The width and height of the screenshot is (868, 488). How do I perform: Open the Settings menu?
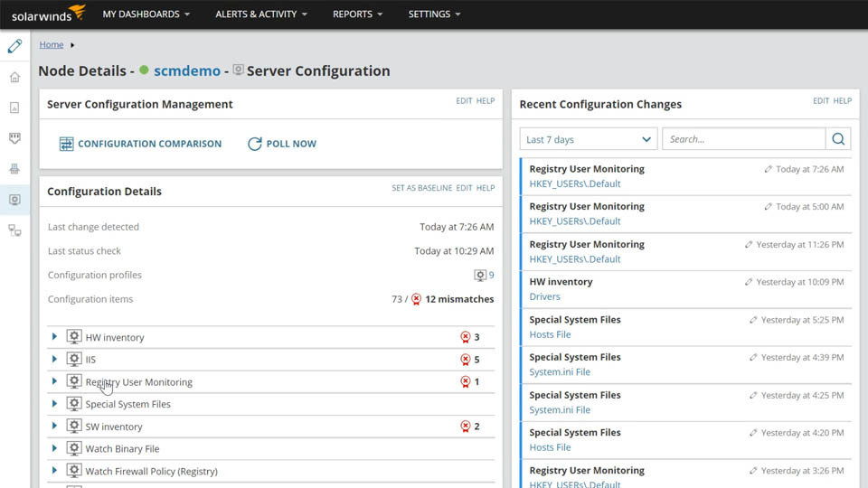(x=435, y=14)
